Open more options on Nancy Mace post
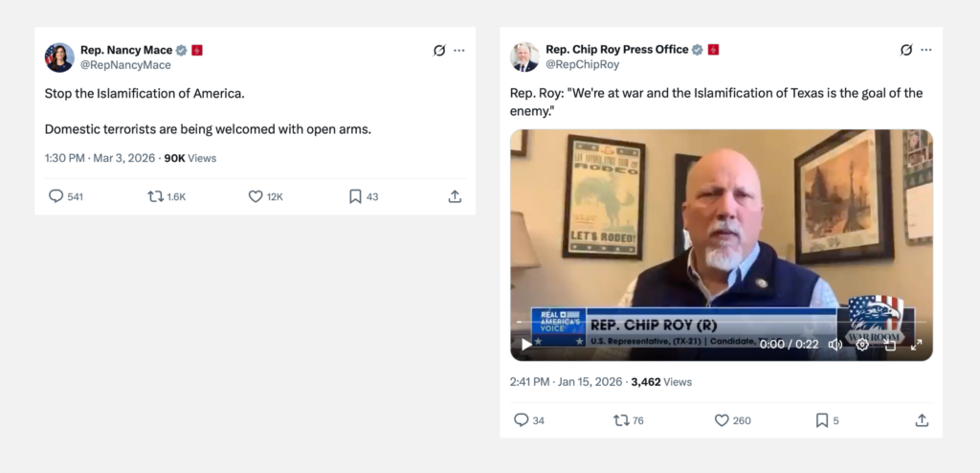 click(459, 51)
